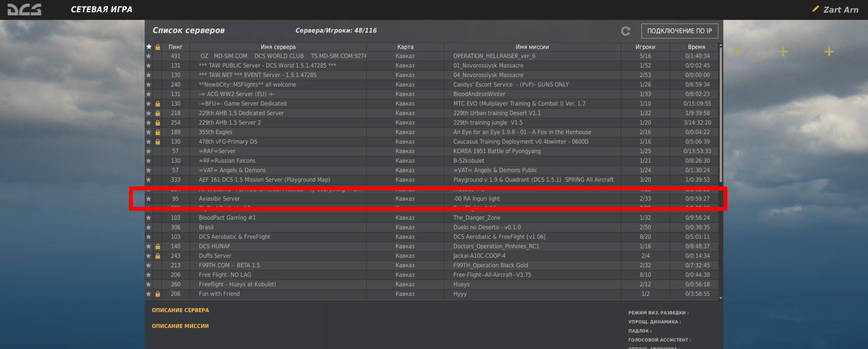
Task: Click lock icon on Duffs Server
Action: tap(158, 256)
